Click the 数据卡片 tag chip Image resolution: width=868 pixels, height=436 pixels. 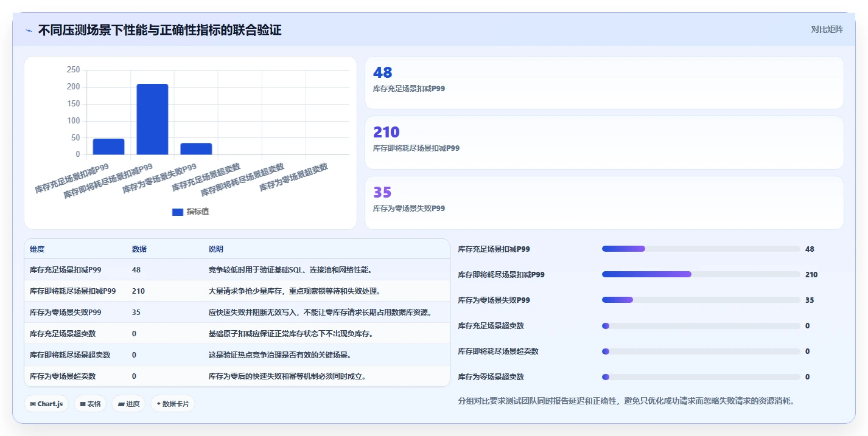173,404
